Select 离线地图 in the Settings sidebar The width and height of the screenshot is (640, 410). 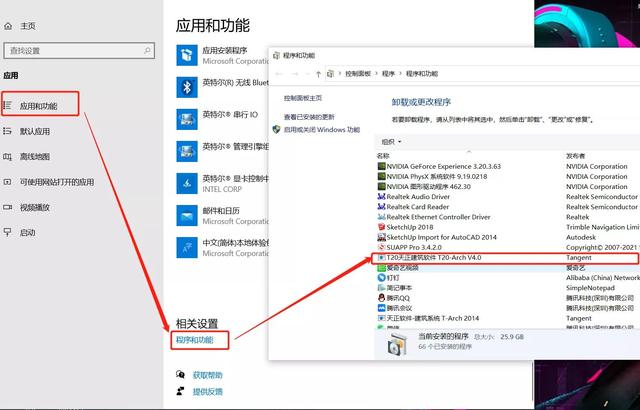(35, 157)
